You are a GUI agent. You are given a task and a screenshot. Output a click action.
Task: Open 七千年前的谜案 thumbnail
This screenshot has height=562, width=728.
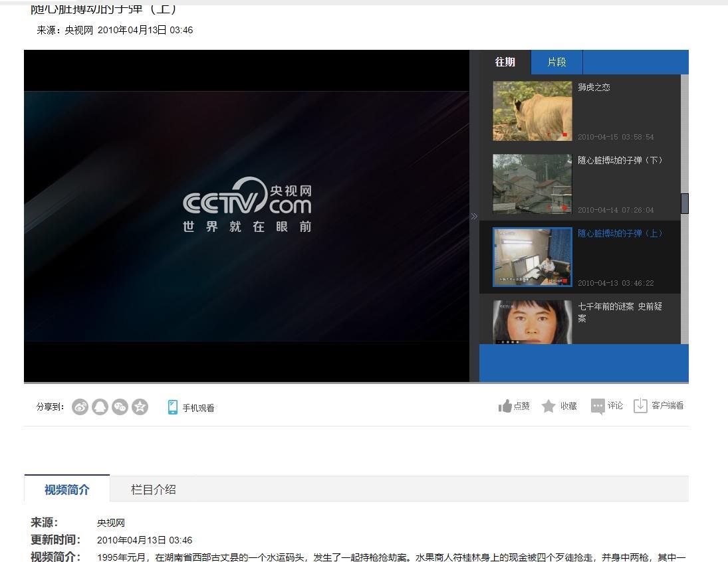[532, 322]
